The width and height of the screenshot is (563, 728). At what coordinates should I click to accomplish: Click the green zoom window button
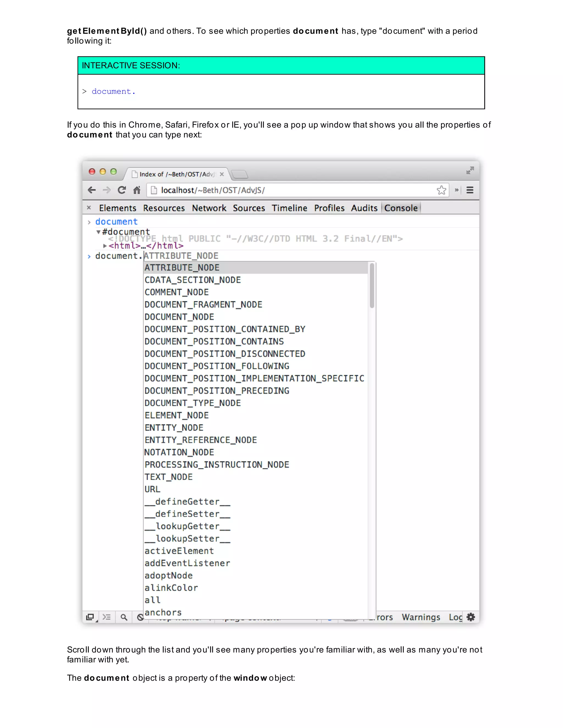click(114, 171)
